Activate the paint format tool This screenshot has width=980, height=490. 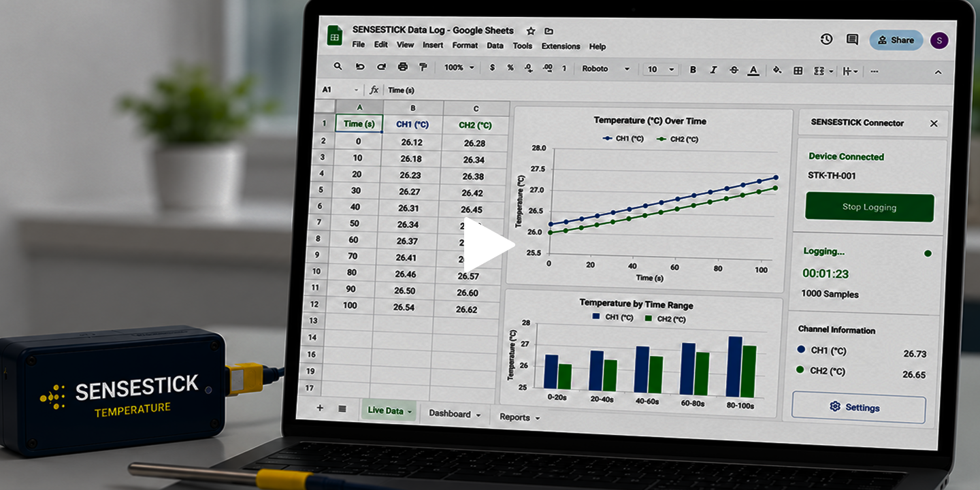tap(423, 67)
